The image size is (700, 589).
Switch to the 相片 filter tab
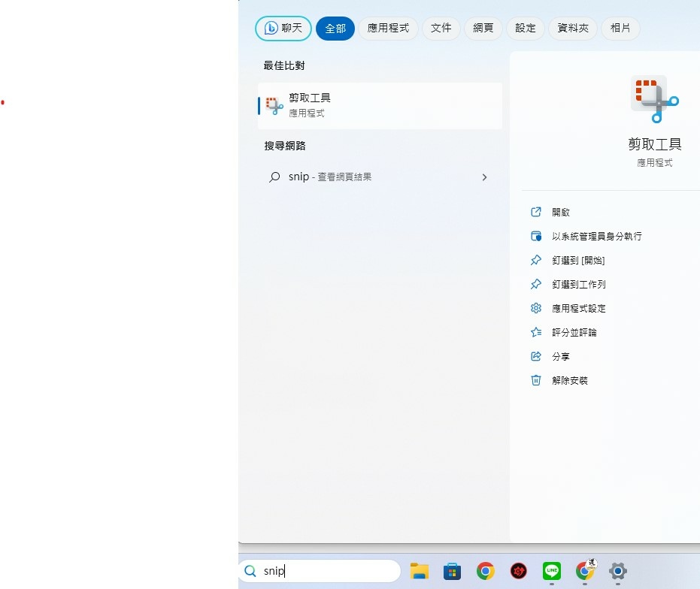coord(620,28)
